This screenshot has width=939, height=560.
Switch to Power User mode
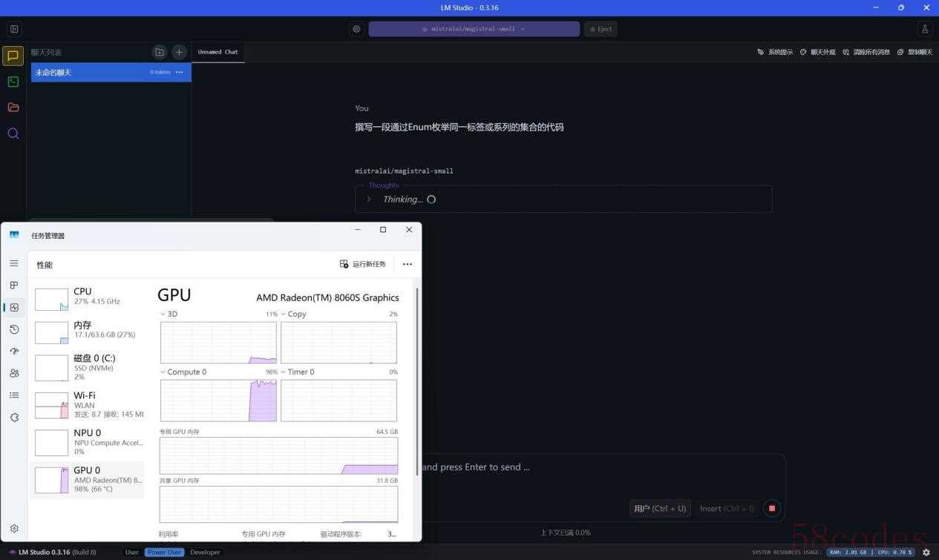tap(165, 553)
